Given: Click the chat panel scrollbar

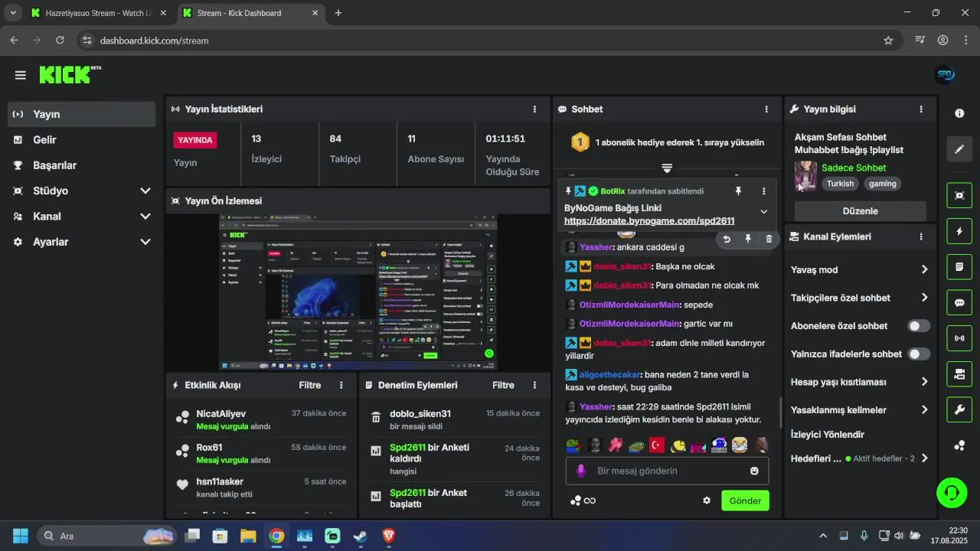Looking at the screenshot, I should [780, 413].
